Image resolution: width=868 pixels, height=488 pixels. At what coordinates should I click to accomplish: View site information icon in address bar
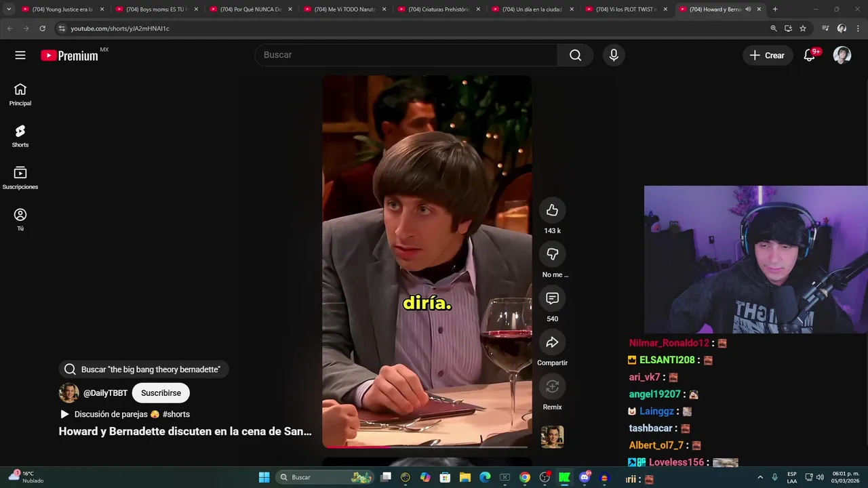coord(62,28)
